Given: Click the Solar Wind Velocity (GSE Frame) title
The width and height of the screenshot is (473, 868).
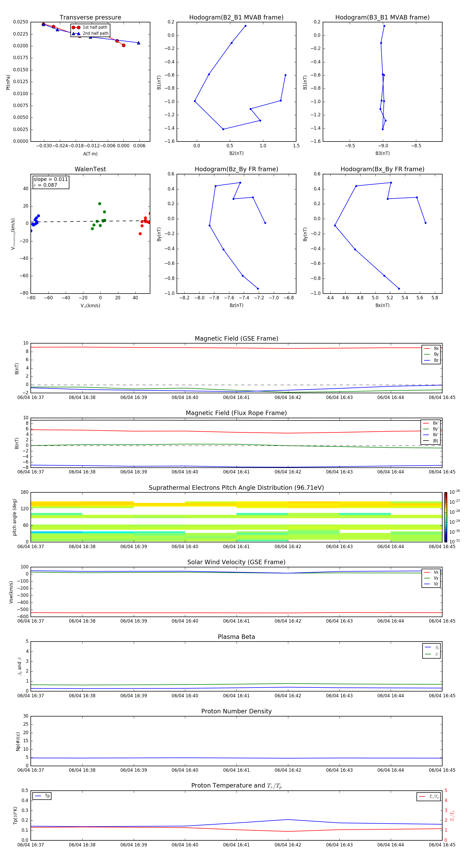Looking at the screenshot, I should [236, 562].
